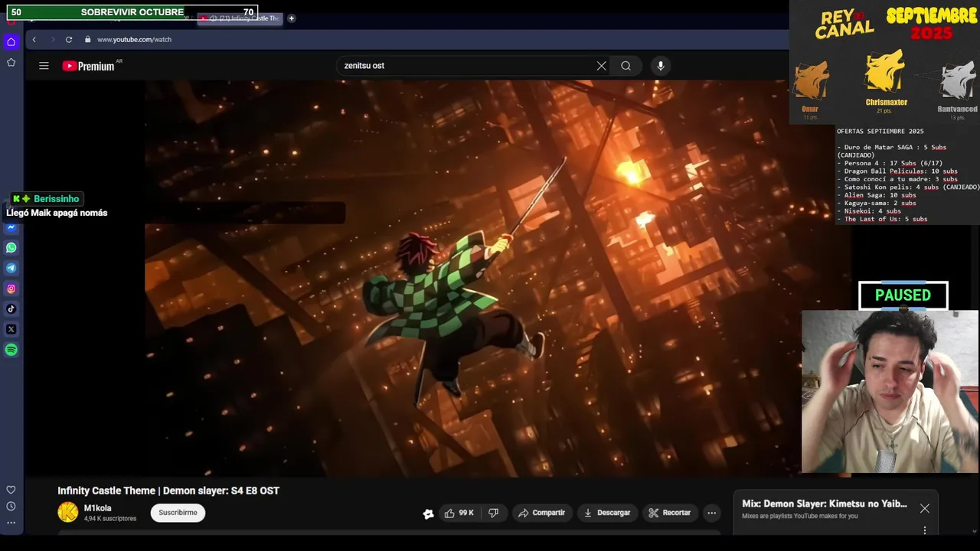This screenshot has height=551, width=980.
Task: Download the video with Descargar
Action: click(x=606, y=513)
